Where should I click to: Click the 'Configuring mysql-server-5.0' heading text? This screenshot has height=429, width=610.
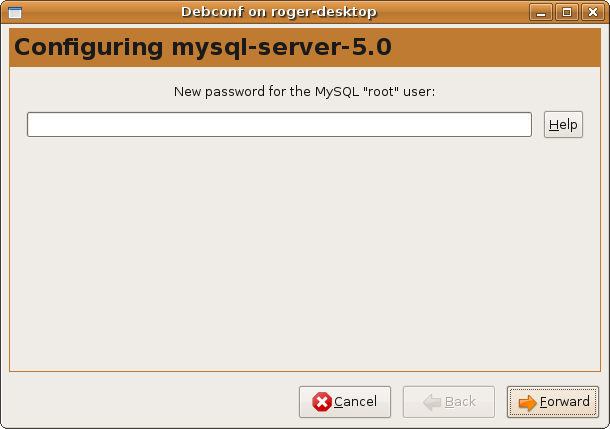[202, 49]
